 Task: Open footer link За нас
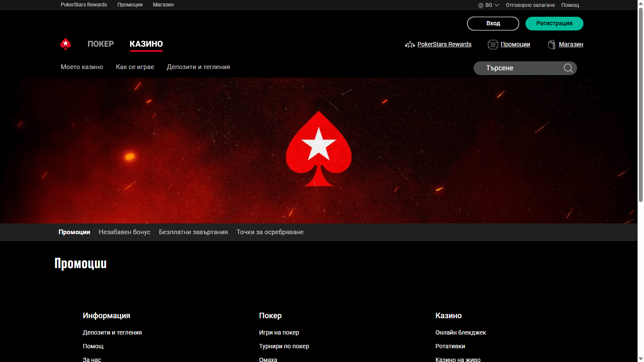click(x=92, y=359)
